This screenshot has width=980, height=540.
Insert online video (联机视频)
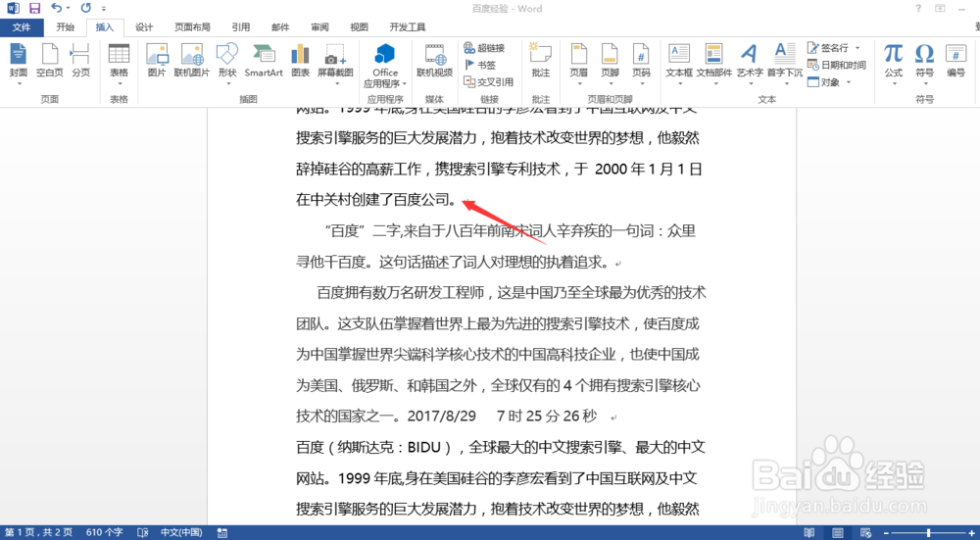pos(434,61)
